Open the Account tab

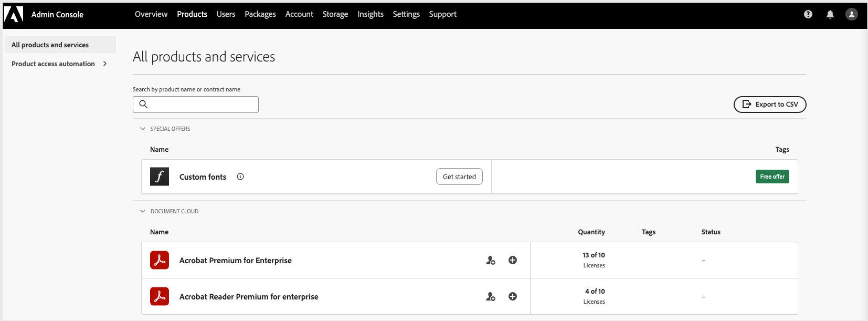point(299,14)
